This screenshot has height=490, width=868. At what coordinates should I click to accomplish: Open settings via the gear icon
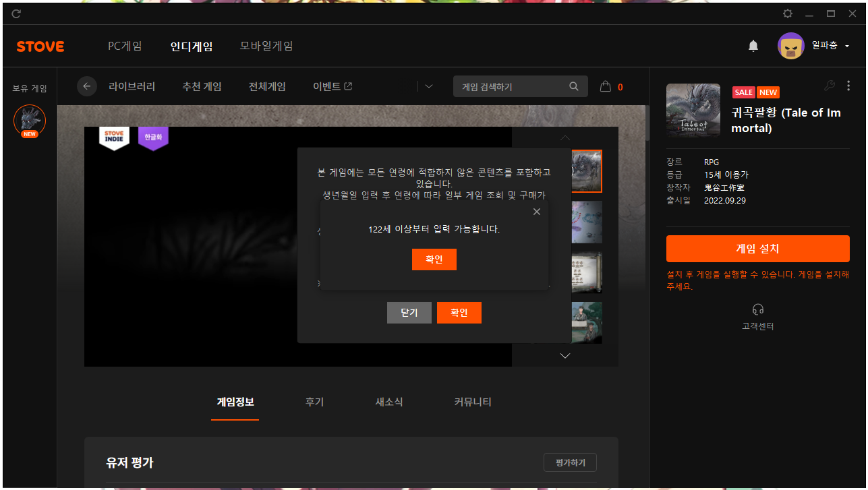pyautogui.click(x=787, y=13)
